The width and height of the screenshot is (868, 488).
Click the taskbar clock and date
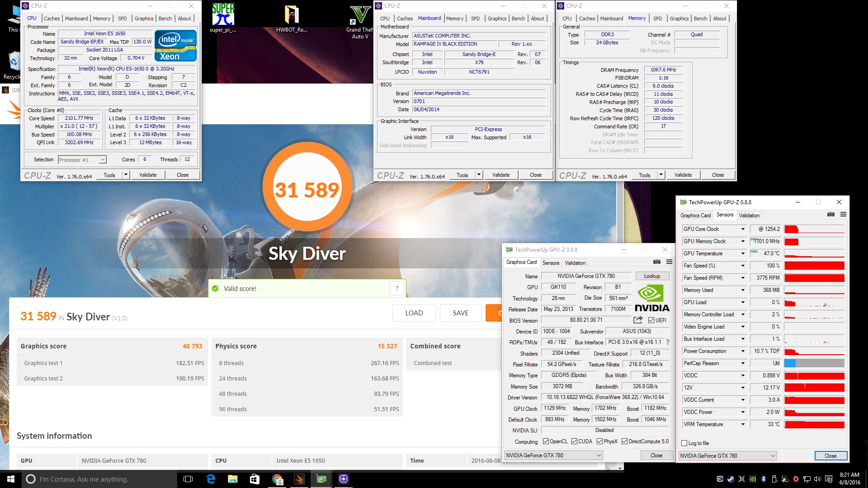pyautogui.click(x=849, y=479)
